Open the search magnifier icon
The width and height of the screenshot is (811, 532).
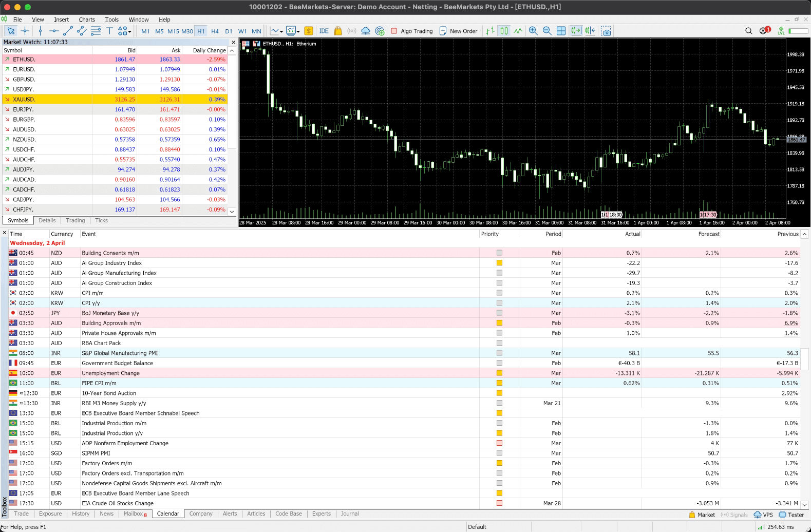click(x=748, y=31)
